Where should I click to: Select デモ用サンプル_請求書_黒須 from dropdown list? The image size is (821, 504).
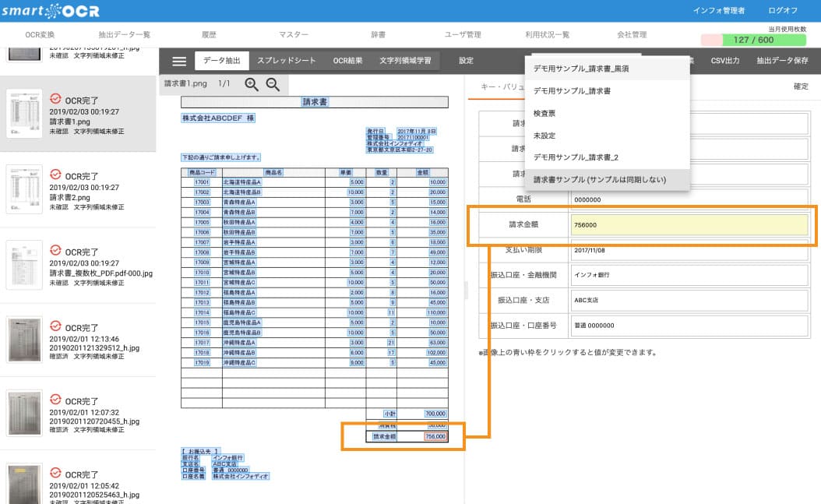coord(608,69)
